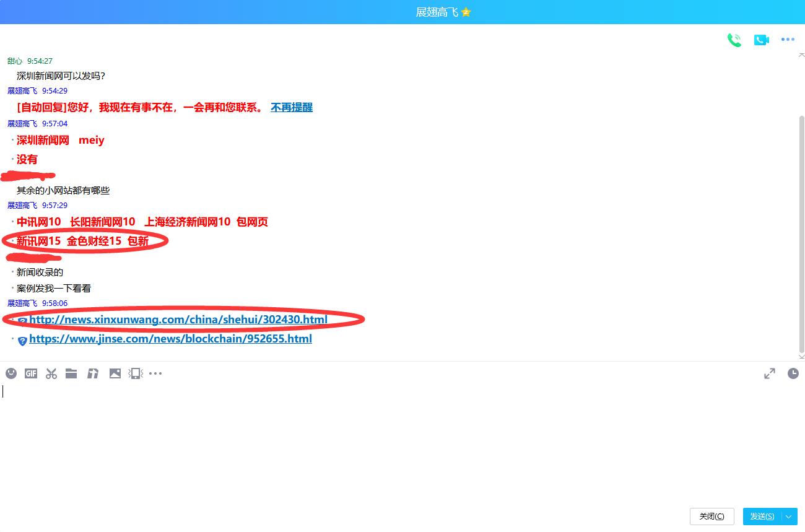Open the blue three-dot menu at top right

point(788,40)
